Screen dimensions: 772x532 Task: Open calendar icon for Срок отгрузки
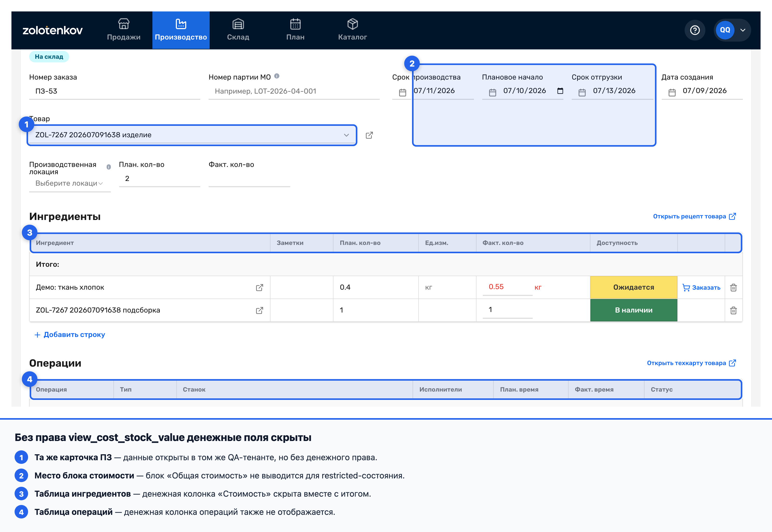(x=582, y=92)
